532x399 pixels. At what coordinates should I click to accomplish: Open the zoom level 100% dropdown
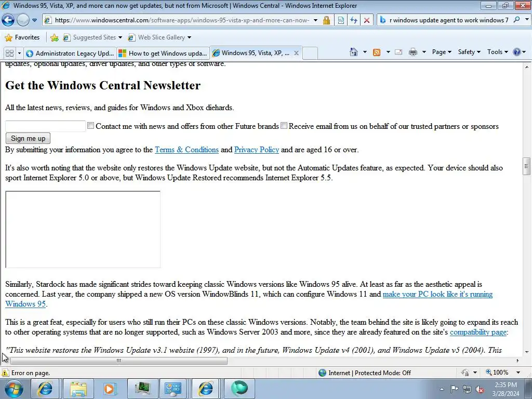[x=519, y=373]
